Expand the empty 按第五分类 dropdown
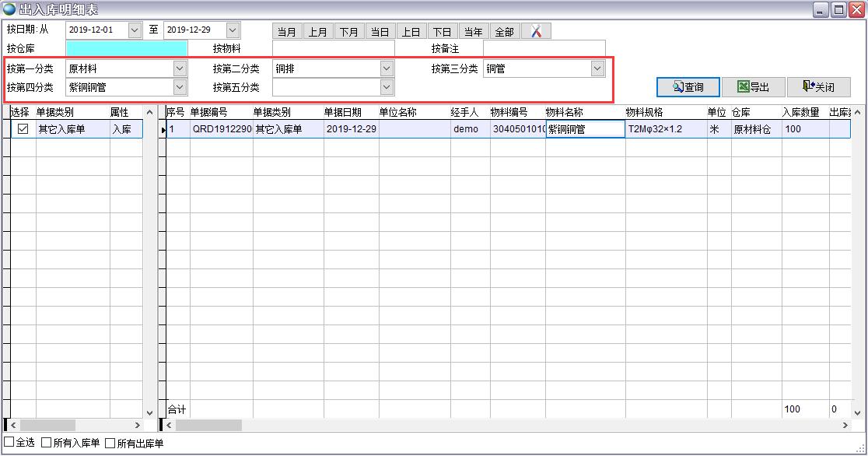The image size is (868, 456). pyautogui.click(x=387, y=87)
